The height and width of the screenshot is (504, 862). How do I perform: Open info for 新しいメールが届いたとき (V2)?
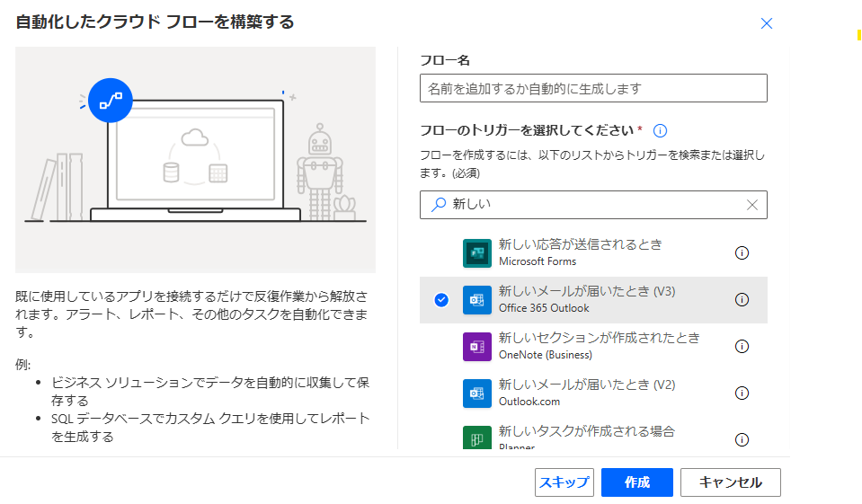pyautogui.click(x=742, y=393)
